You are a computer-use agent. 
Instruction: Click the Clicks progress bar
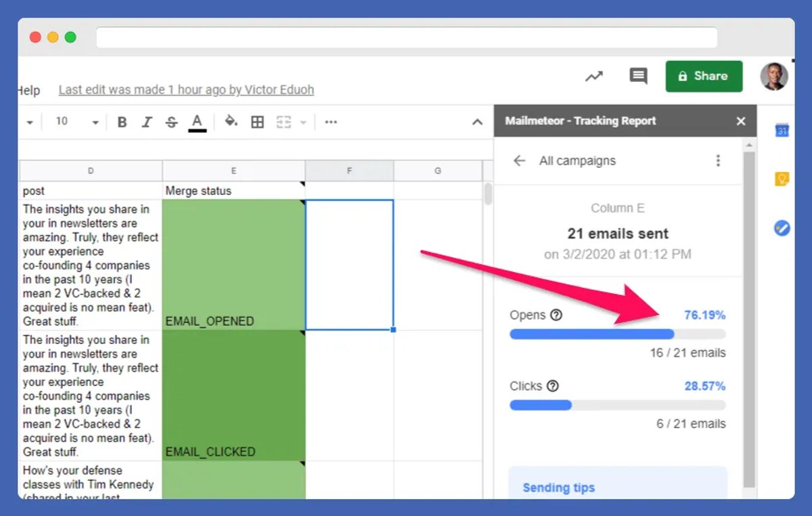click(618, 405)
